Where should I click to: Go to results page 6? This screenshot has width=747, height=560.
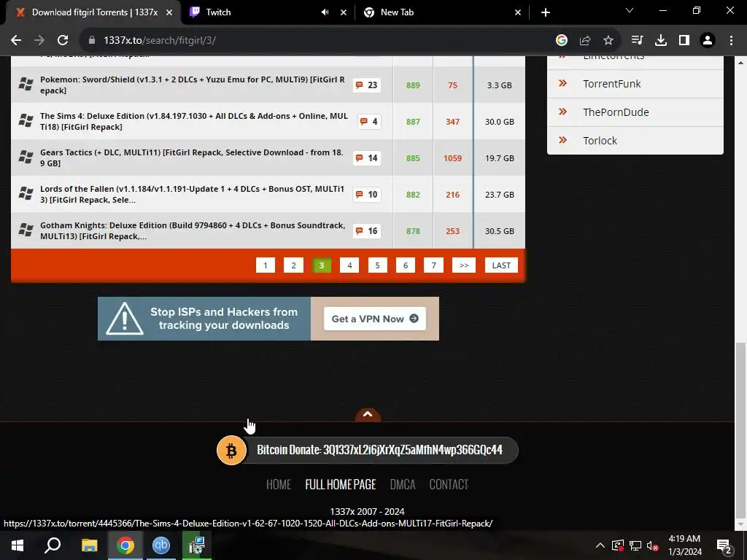[406, 265]
